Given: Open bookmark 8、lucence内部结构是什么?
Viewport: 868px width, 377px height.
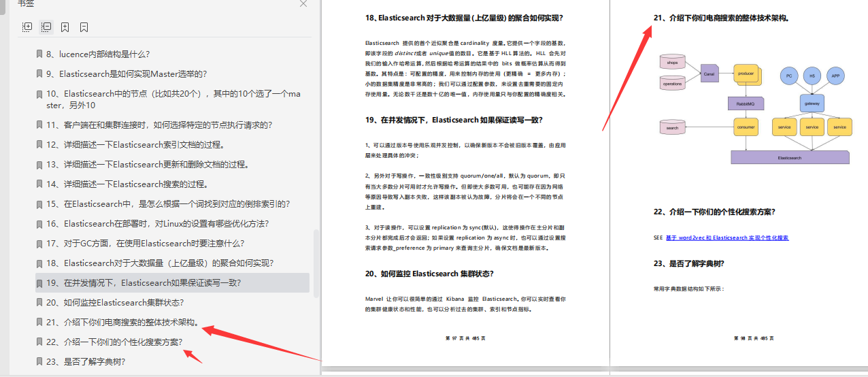Looking at the screenshot, I should coord(98,54).
